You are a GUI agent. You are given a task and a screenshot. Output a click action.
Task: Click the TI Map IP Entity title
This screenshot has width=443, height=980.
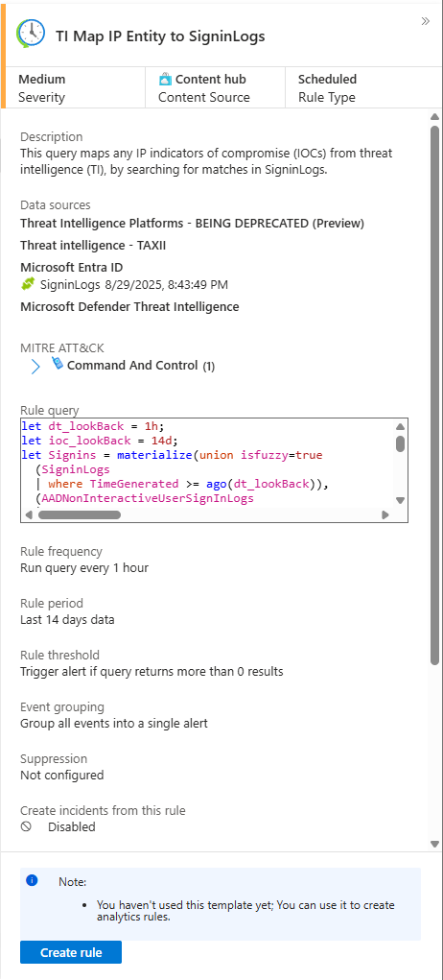(160, 36)
